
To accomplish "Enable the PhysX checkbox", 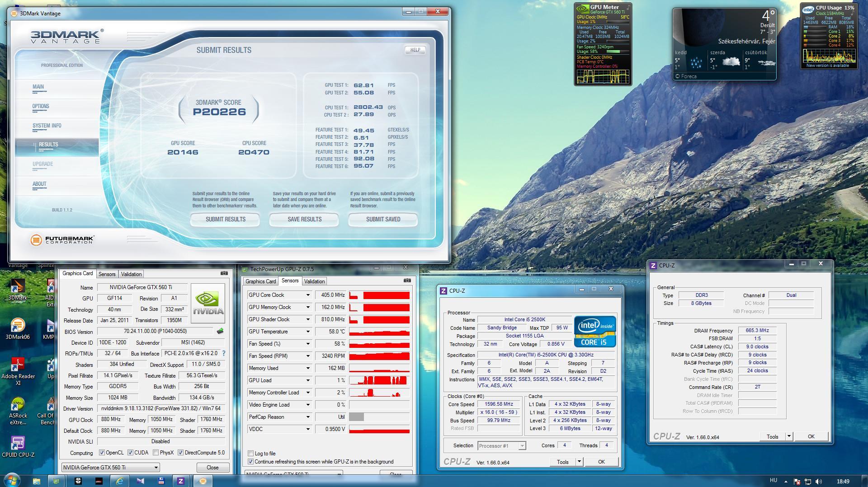I will point(156,453).
